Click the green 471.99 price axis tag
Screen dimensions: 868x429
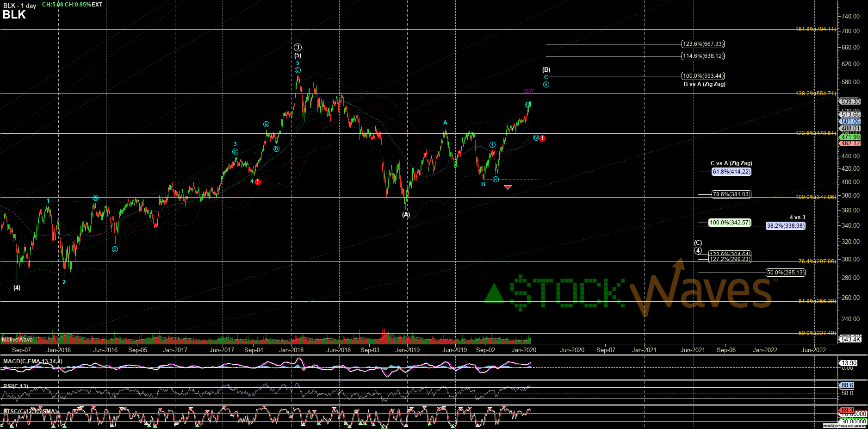850,137
